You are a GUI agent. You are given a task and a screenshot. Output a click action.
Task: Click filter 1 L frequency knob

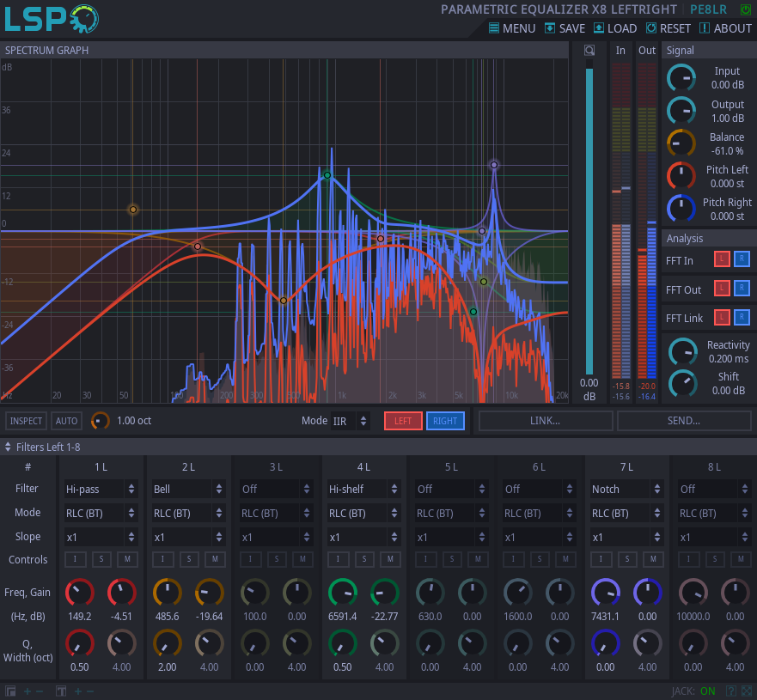80,593
